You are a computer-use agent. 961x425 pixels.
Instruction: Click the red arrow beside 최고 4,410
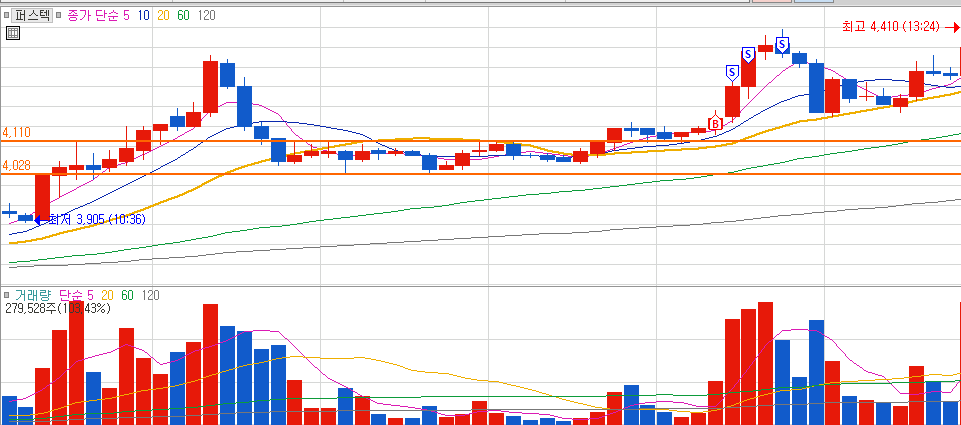[x=952, y=27]
